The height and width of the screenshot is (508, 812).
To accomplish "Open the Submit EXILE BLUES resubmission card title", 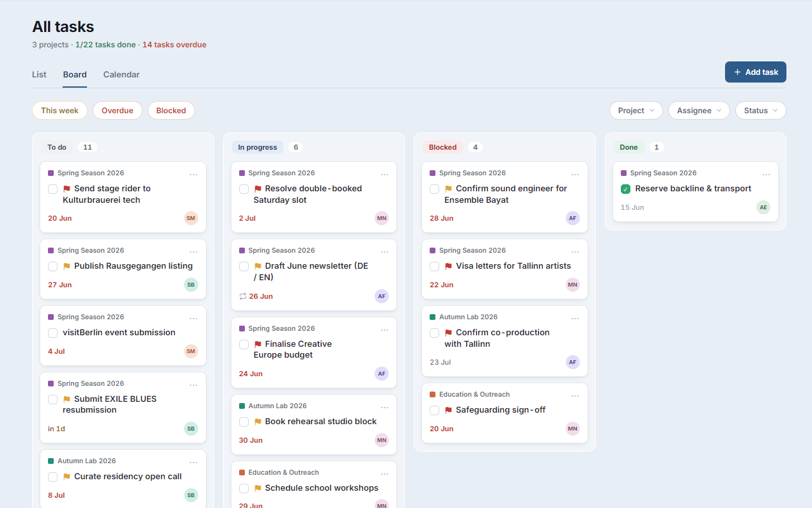I will click(109, 404).
